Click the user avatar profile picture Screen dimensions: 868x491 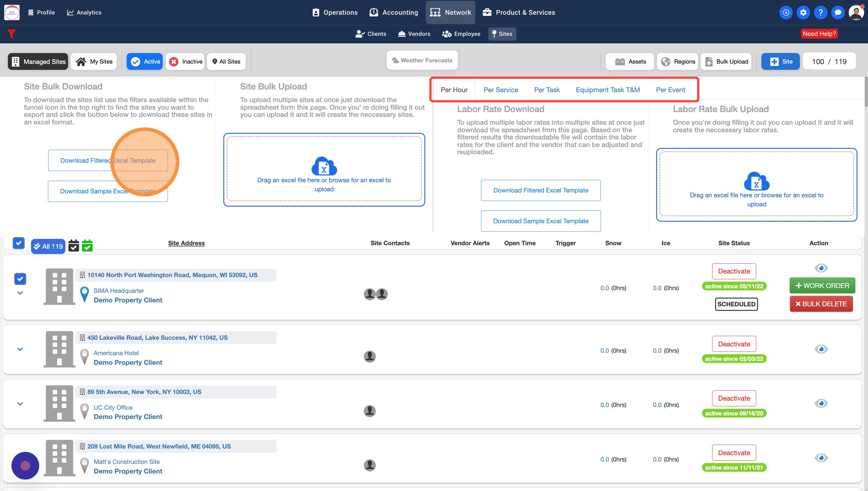(x=856, y=12)
